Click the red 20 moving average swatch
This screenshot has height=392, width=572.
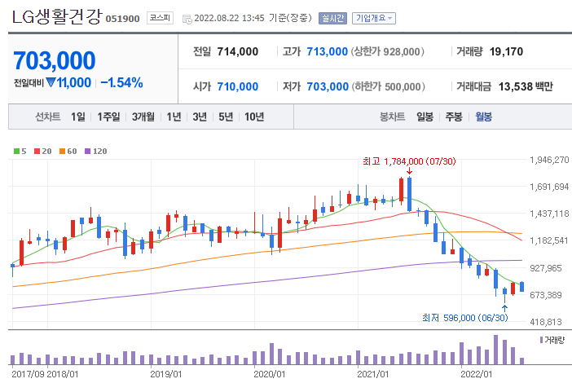coord(37,151)
